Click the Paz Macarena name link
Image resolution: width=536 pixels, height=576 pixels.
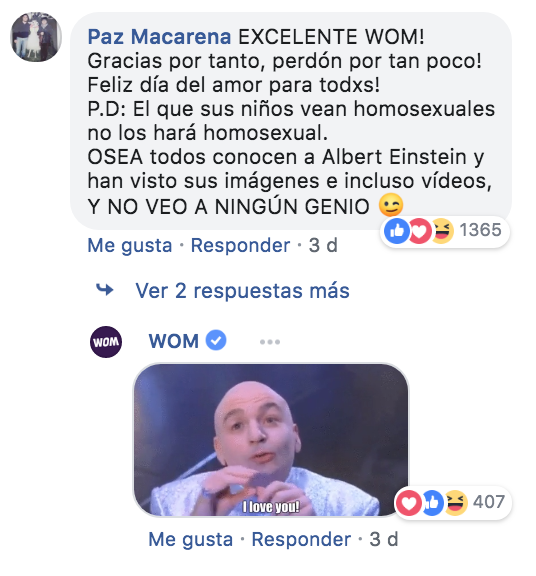click(x=159, y=37)
